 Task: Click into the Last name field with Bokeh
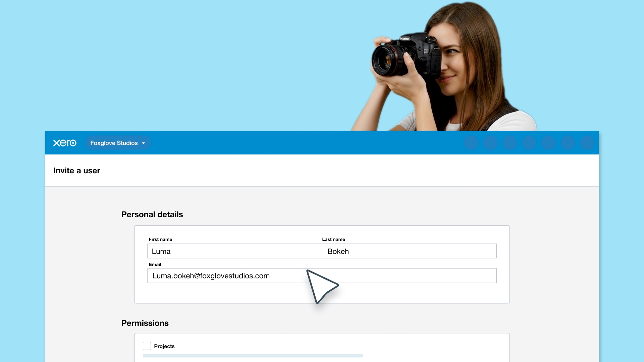coord(409,251)
